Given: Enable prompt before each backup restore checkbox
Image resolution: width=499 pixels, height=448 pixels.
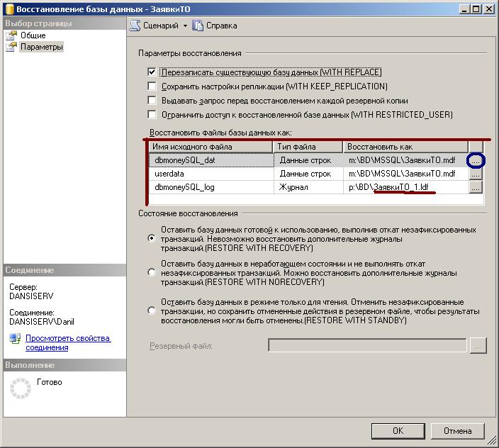Looking at the screenshot, I should [152, 101].
